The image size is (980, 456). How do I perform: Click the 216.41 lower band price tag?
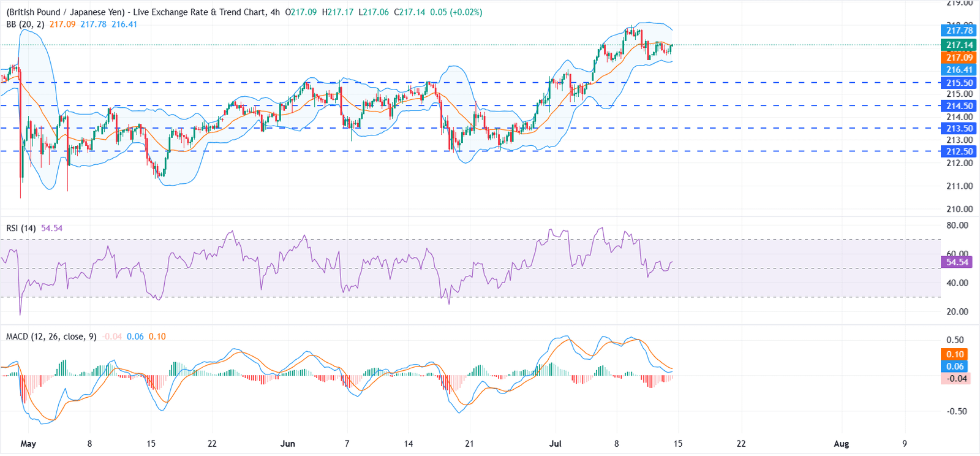pos(959,70)
